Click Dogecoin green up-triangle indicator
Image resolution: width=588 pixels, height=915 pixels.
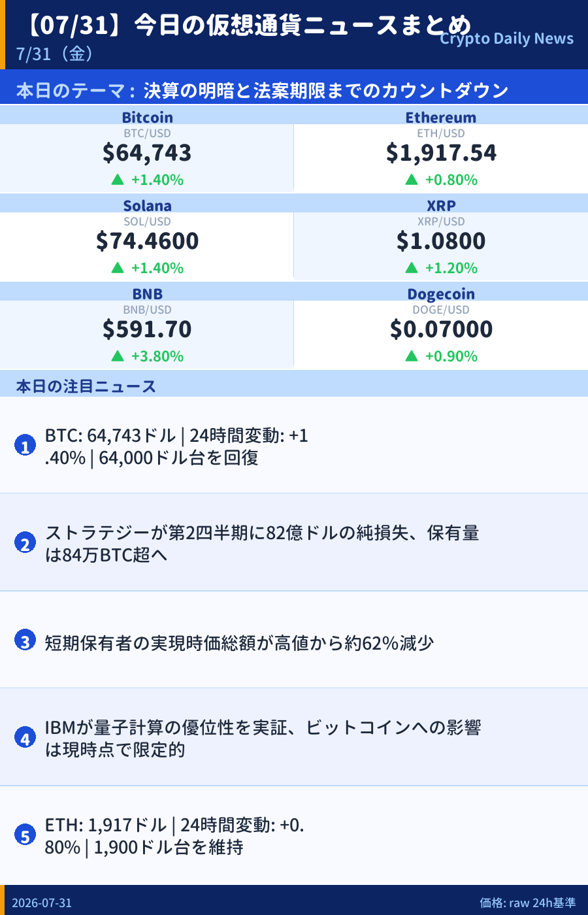coord(412,356)
